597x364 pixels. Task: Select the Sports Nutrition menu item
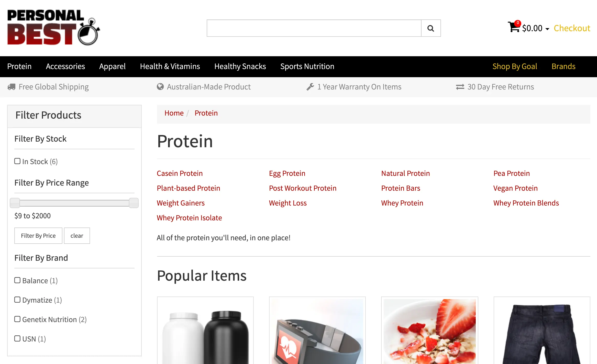pos(307,66)
